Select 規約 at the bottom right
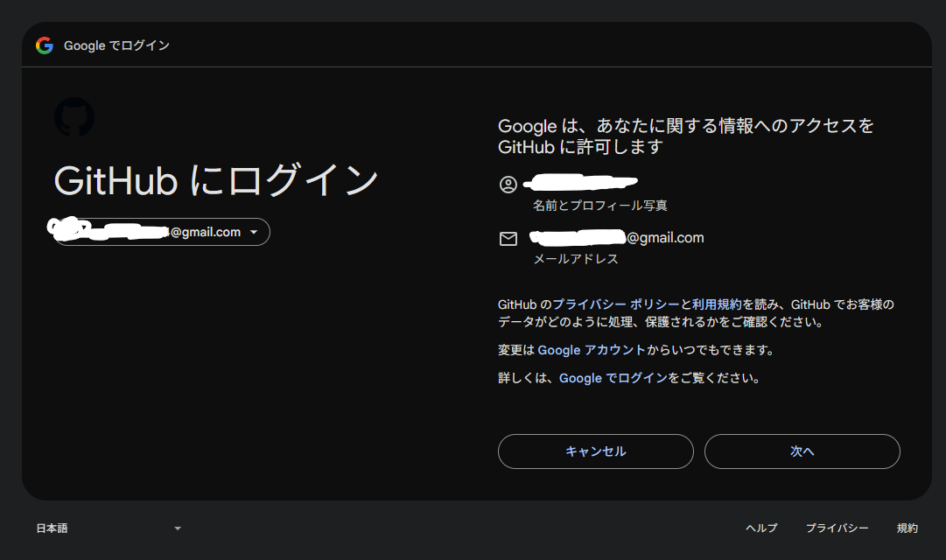The width and height of the screenshot is (946, 560). [907, 528]
